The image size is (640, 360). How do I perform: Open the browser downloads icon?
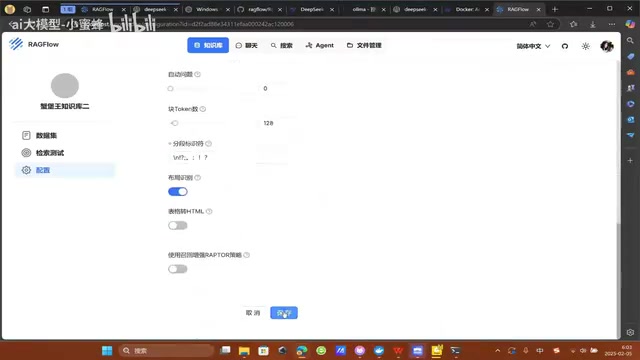593,24
